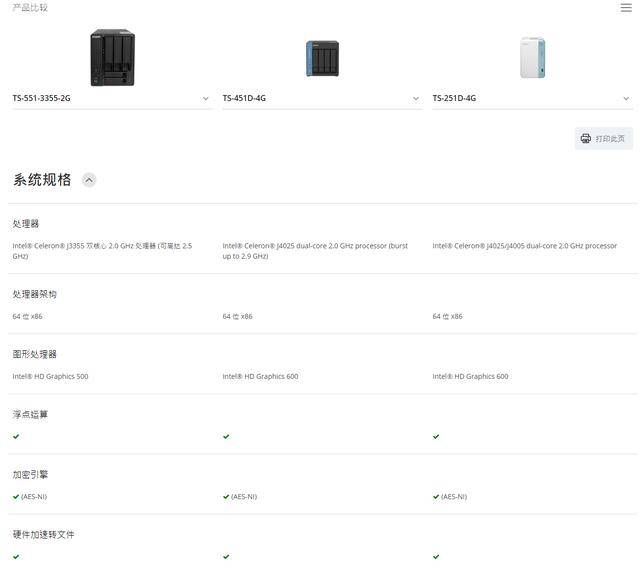This screenshot has height=573, width=640.
Task: Click the AES-NI checkmark for TS-251D
Action: (x=436, y=496)
